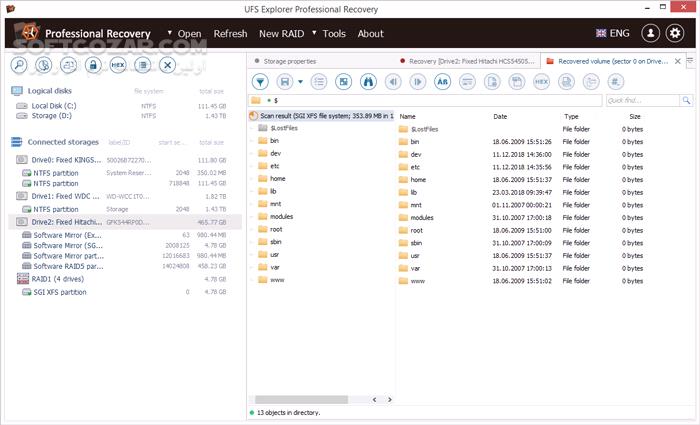Viewport: 700px width, 425px height.
Task: Click the HEX icon in file browser toolbar
Action: click(542, 82)
